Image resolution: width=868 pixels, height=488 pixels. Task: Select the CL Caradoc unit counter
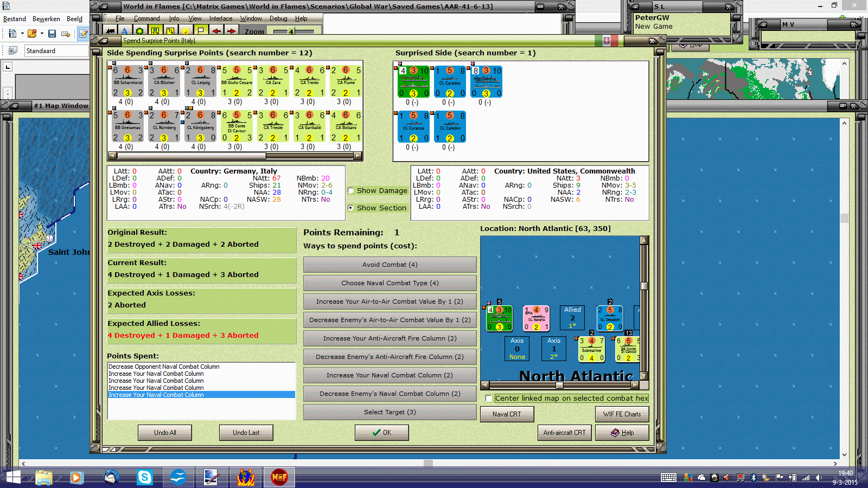point(450,81)
